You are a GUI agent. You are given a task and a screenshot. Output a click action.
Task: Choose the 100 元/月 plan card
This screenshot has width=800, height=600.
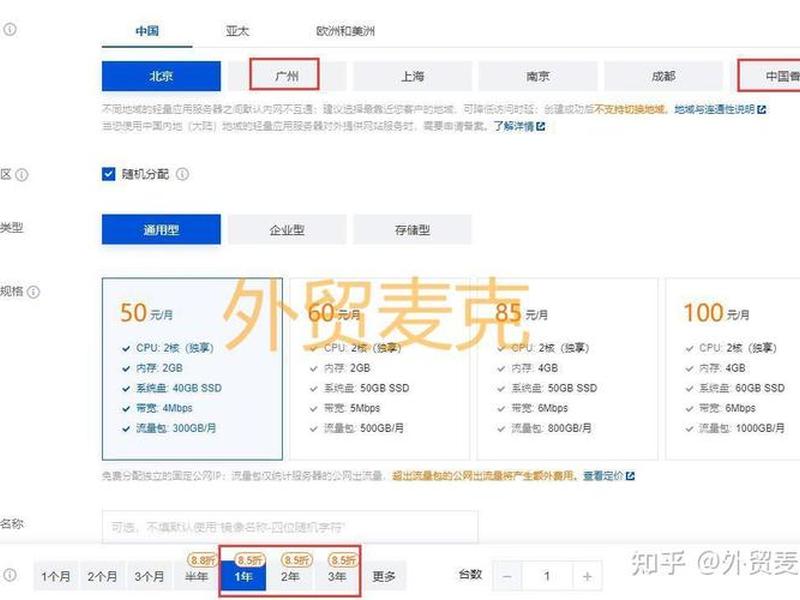pos(733,369)
